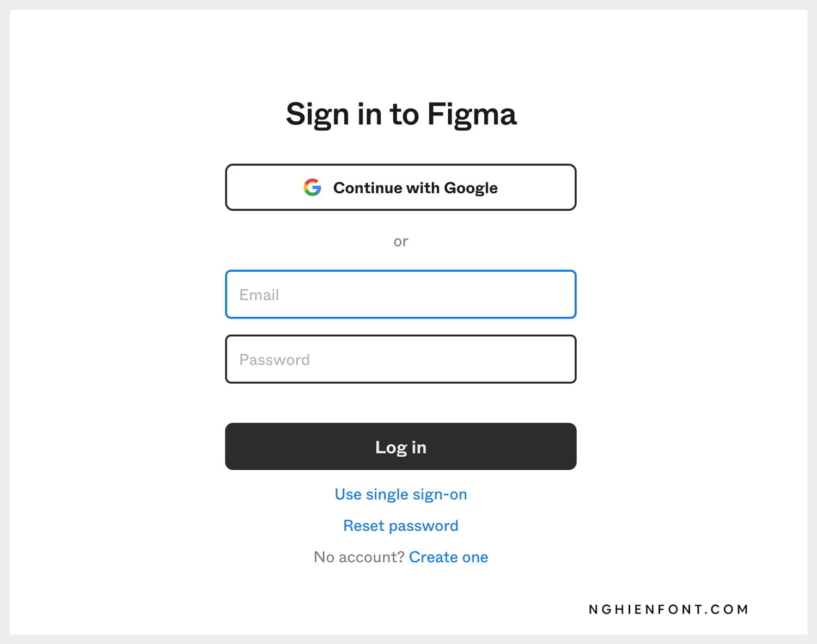817x644 pixels.
Task: Click the NGHIENFONT.COM watermark text
Action: click(x=668, y=609)
